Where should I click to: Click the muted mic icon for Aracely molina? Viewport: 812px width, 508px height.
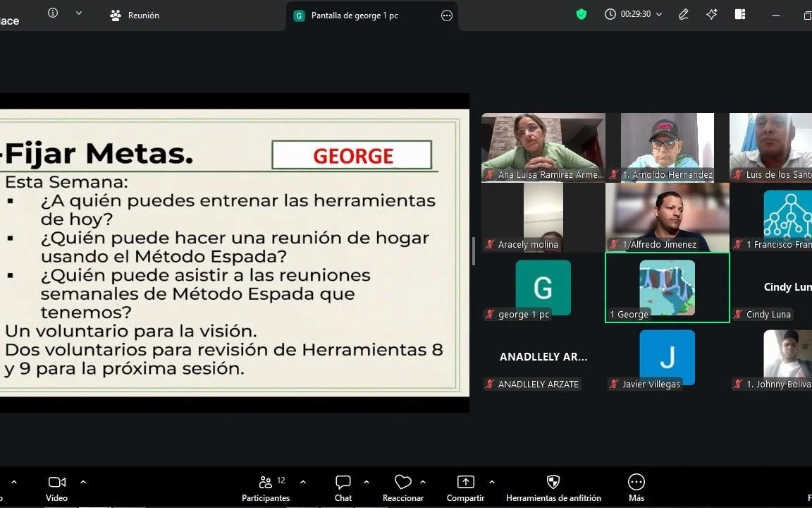pos(489,244)
